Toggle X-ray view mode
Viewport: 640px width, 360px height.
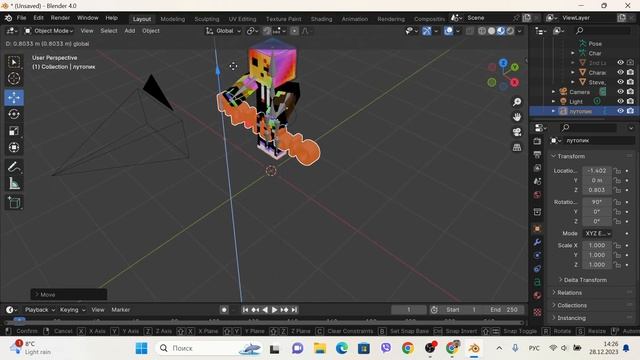[470, 31]
